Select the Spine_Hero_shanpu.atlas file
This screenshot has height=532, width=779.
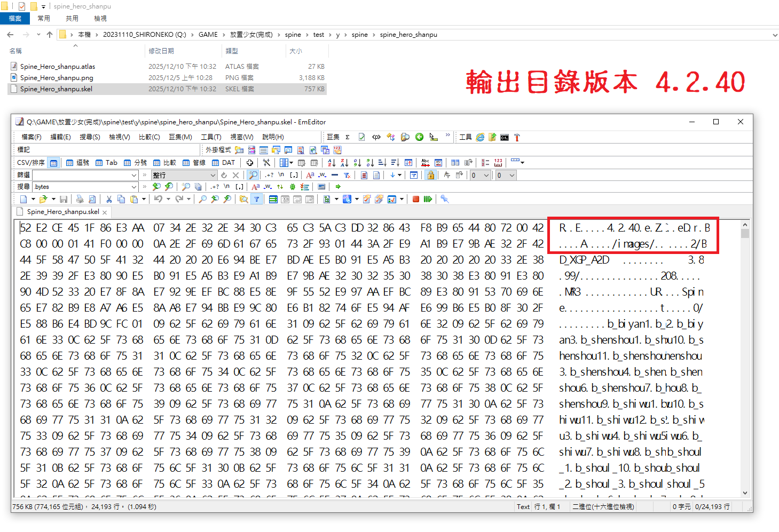pos(58,67)
